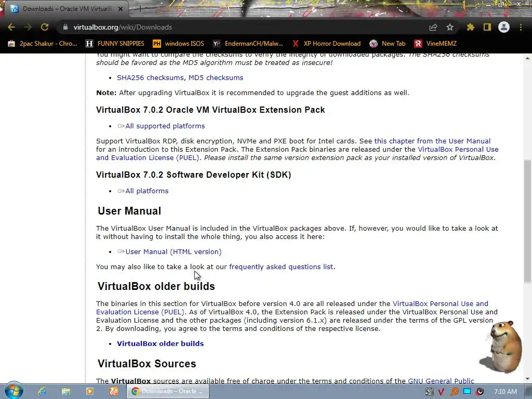Open the EndermanCH/Malw... bookmark
Screen dimensions: 532x399
pos(248,44)
